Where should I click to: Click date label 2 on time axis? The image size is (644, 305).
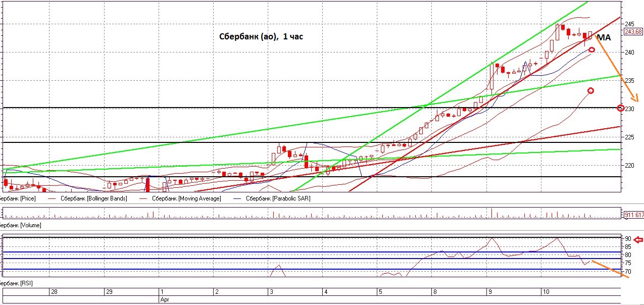(216, 292)
